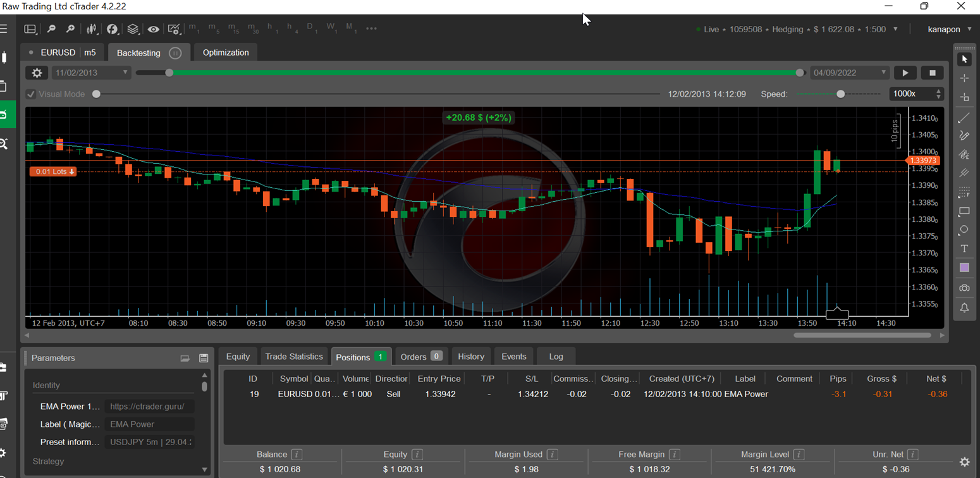Click the chart horizontal scrollbar thumb

[x=863, y=335]
